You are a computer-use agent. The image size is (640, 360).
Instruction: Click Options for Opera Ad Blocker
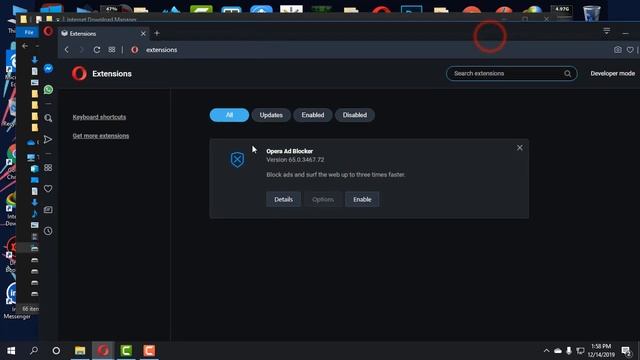(x=323, y=200)
